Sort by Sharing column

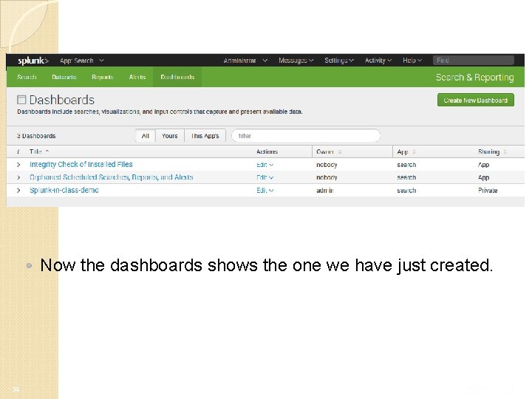coord(492,151)
